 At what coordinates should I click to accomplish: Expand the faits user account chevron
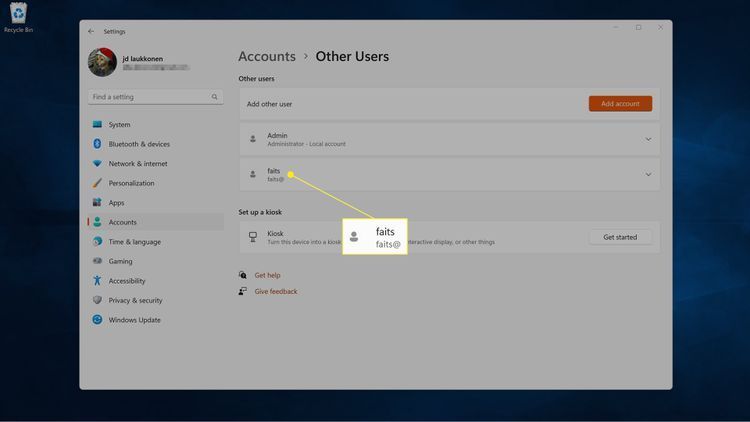click(x=648, y=174)
